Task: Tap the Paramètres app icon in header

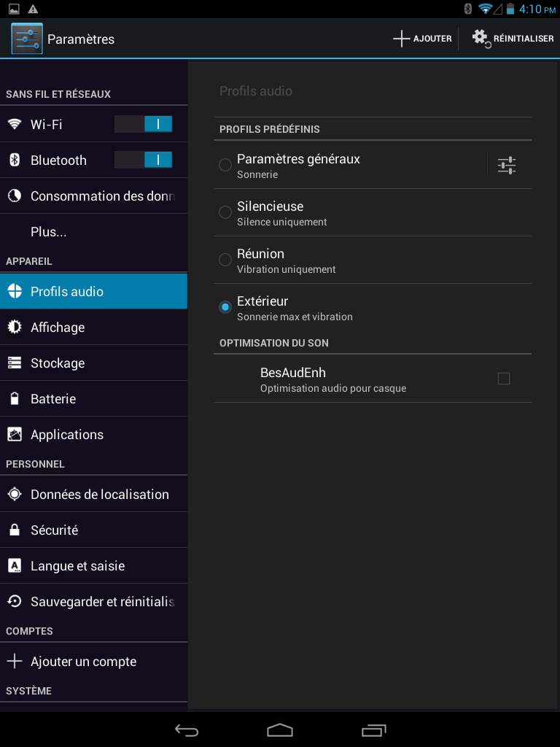Action: 27,39
